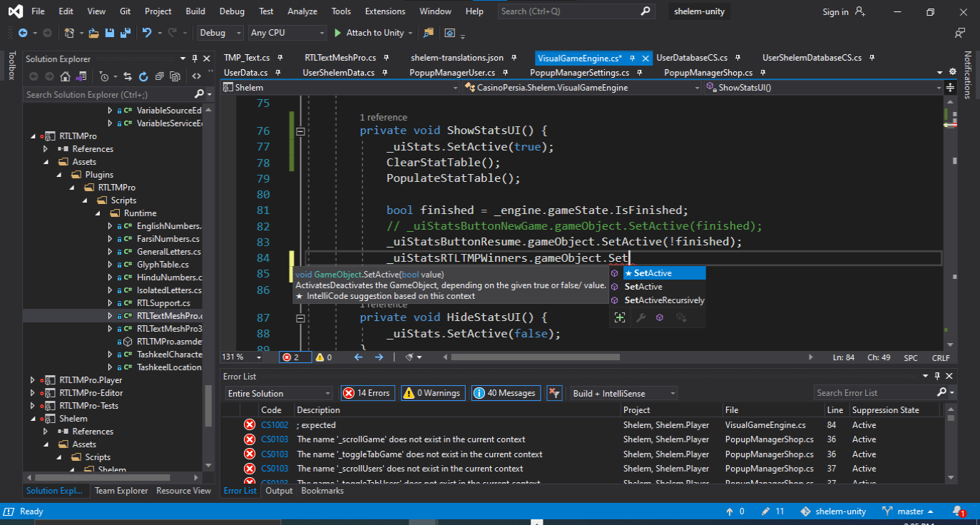The height and width of the screenshot is (525, 980).
Task: Select the CS1002 semicolon expected error row
Action: 428,424
